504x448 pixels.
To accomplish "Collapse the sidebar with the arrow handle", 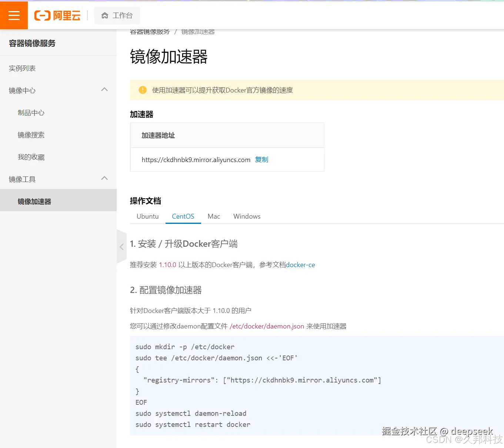I will [x=121, y=247].
